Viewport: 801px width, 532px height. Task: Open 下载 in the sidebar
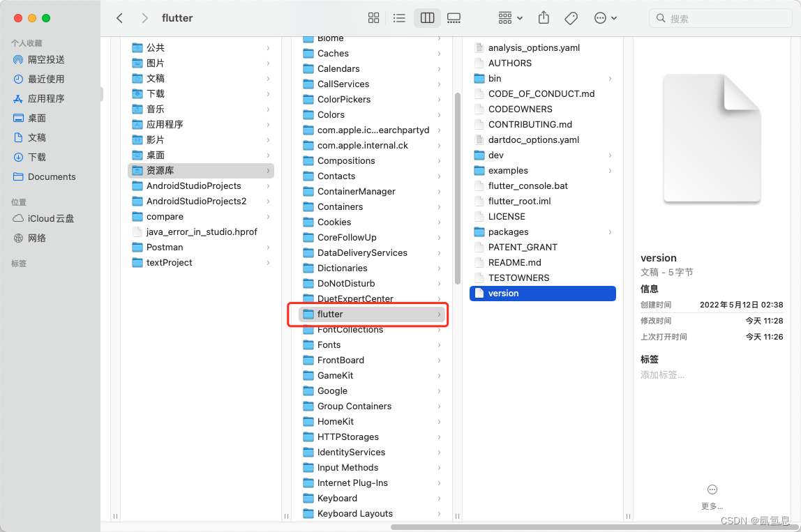tap(37, 158)
